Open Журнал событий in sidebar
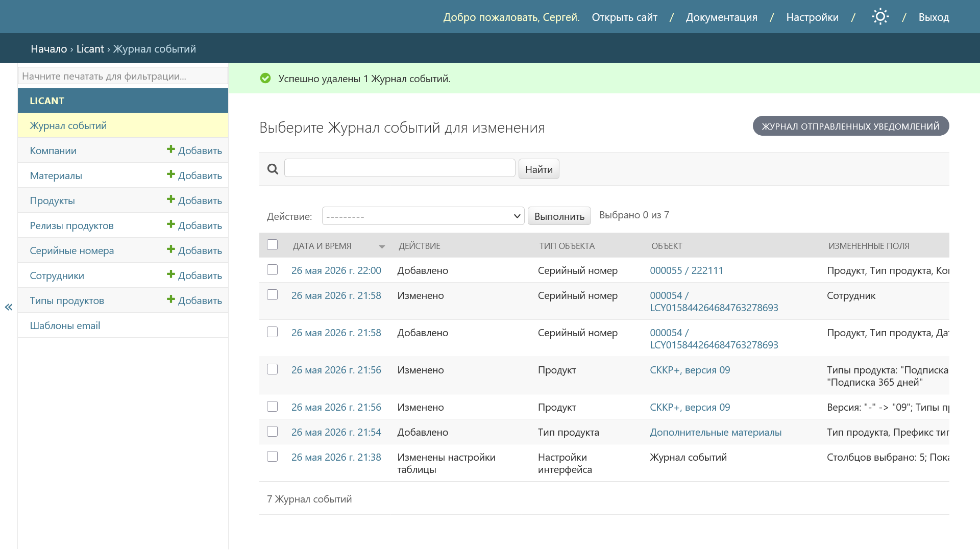Screen dimensions: 980x553 tap(68, 125)
